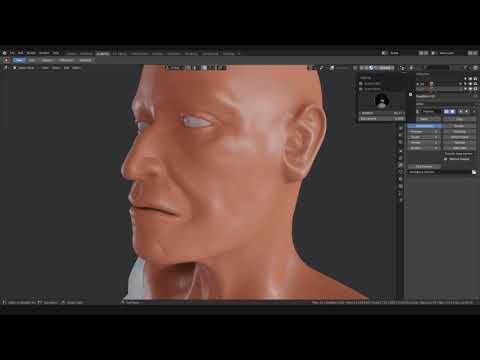Switch to the Layout workspace tab

[x=71, y=53]
